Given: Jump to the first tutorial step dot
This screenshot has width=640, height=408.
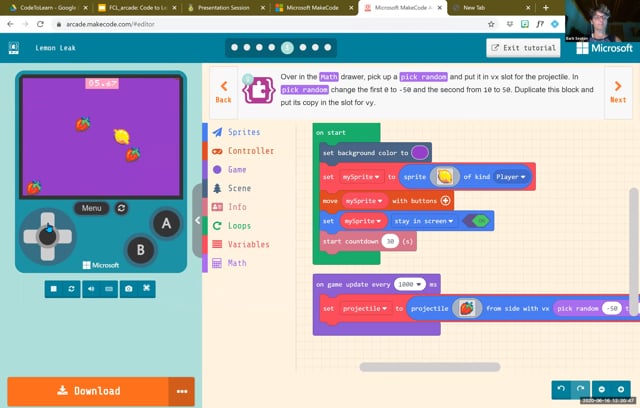Looking at the screenshot, I should (234, 47).
